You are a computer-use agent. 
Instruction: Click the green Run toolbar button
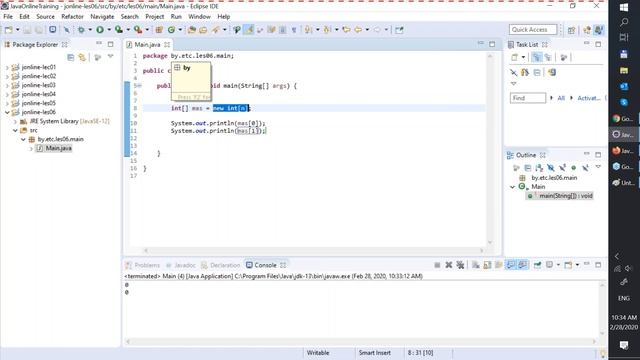point(100,30)
